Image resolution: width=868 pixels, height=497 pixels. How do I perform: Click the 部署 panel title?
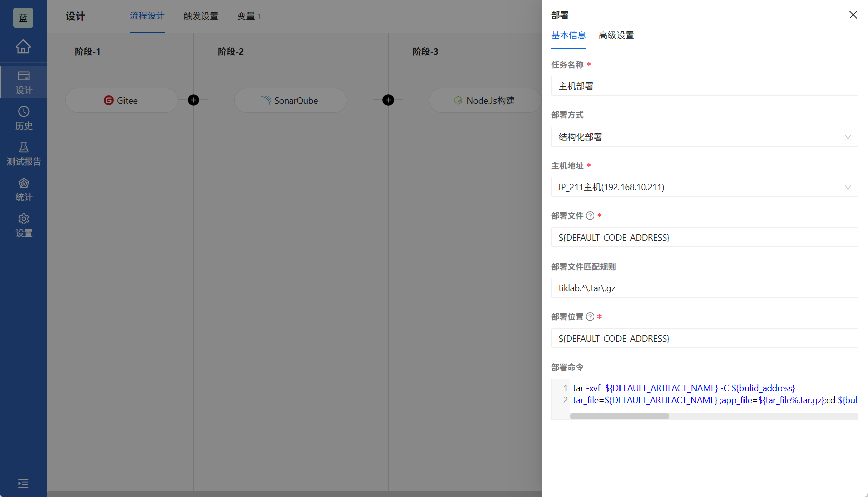pos(560,15)
